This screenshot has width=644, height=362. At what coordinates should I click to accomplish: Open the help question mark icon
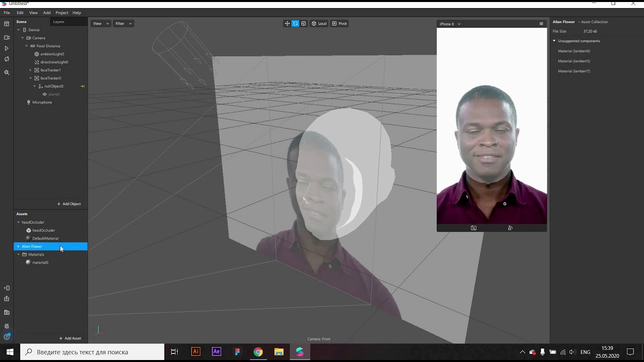[7, 336]
